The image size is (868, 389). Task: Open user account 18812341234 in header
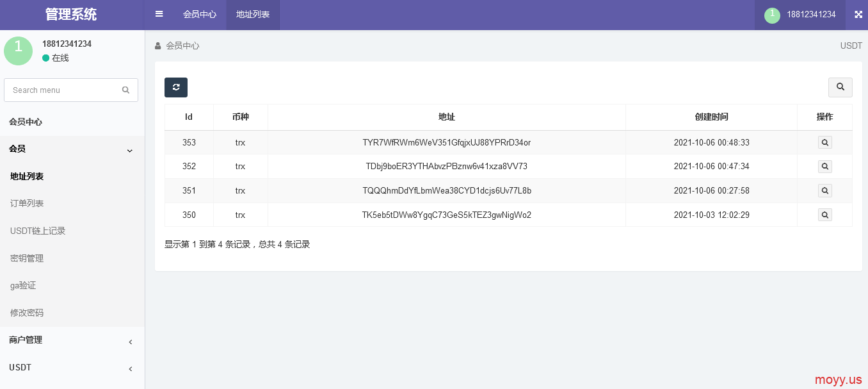[x=800, y=15]
